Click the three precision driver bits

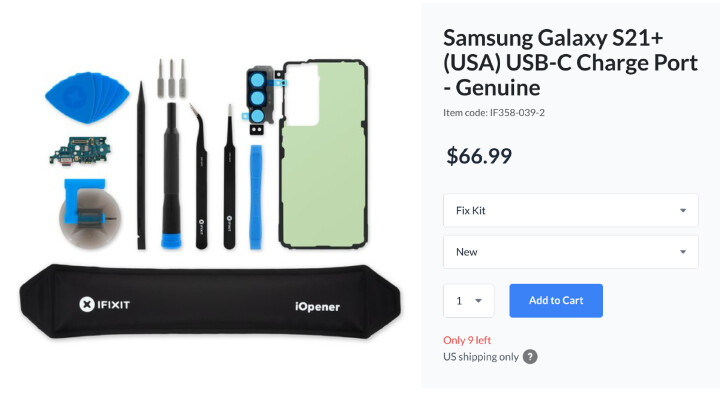pyautogui.click(x=171, y=78)
